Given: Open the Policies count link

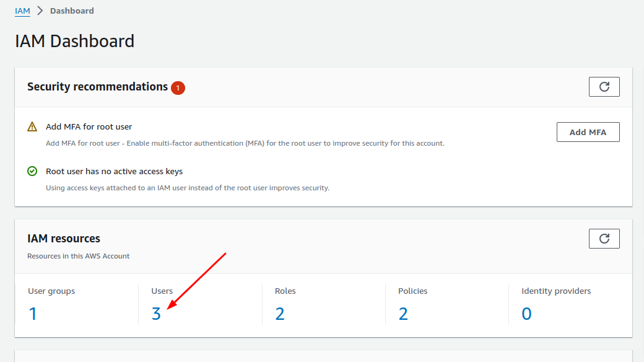Looking at the screenshot, I should 403,313.
